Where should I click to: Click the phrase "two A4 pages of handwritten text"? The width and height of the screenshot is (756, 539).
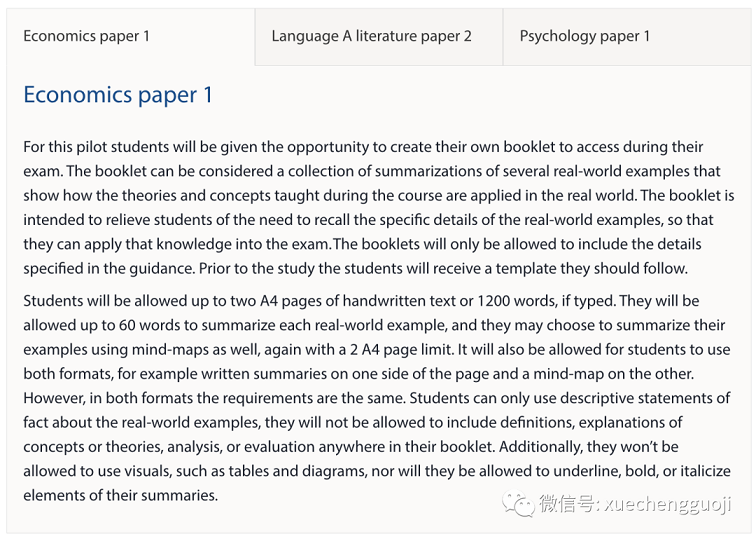pyautogui.click(x=344, y=301)
